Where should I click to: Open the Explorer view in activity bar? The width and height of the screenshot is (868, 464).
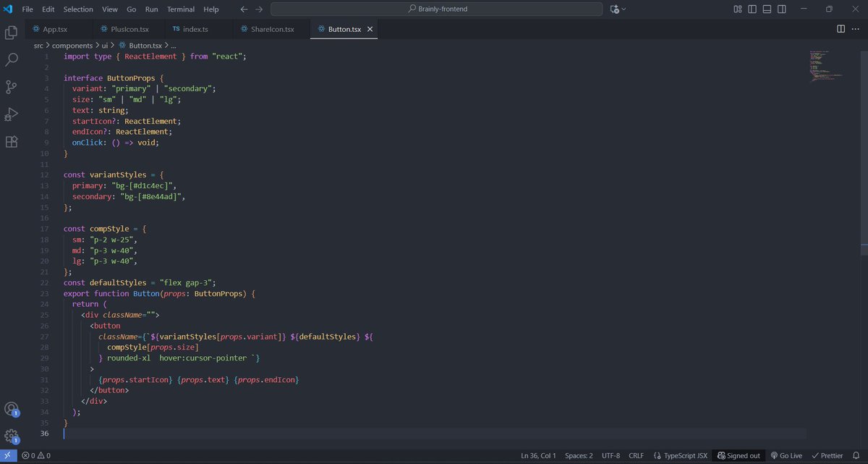[12, 33]
